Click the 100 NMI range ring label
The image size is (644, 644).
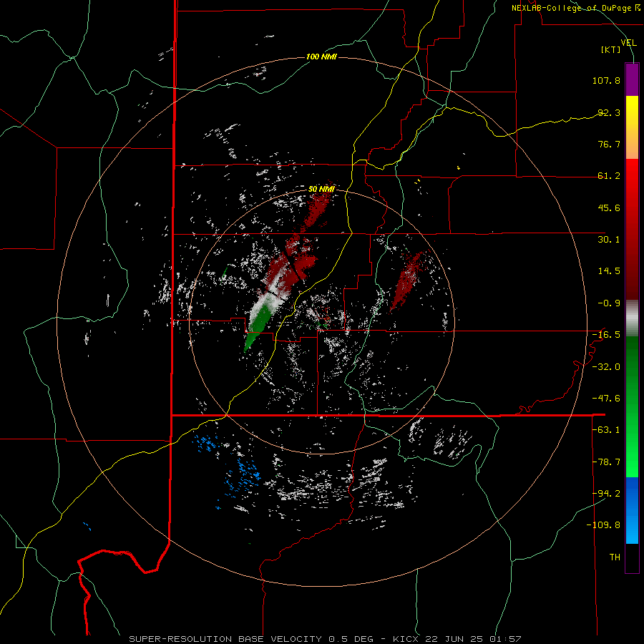tap(321, 57)
